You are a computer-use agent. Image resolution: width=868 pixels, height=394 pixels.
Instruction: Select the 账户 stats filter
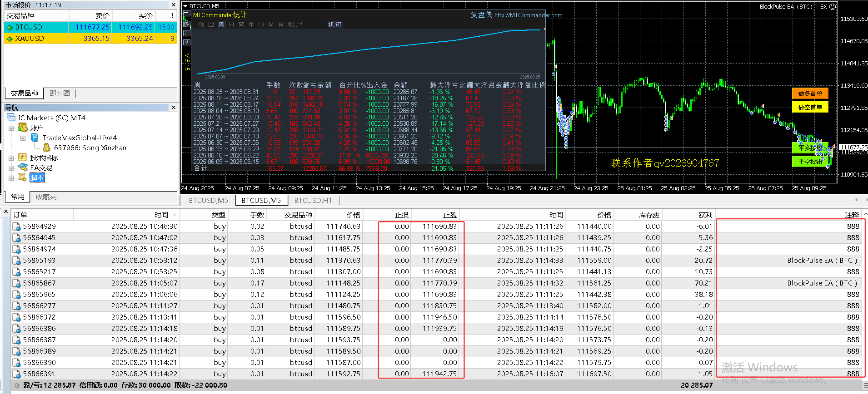[x=295, y=25]
